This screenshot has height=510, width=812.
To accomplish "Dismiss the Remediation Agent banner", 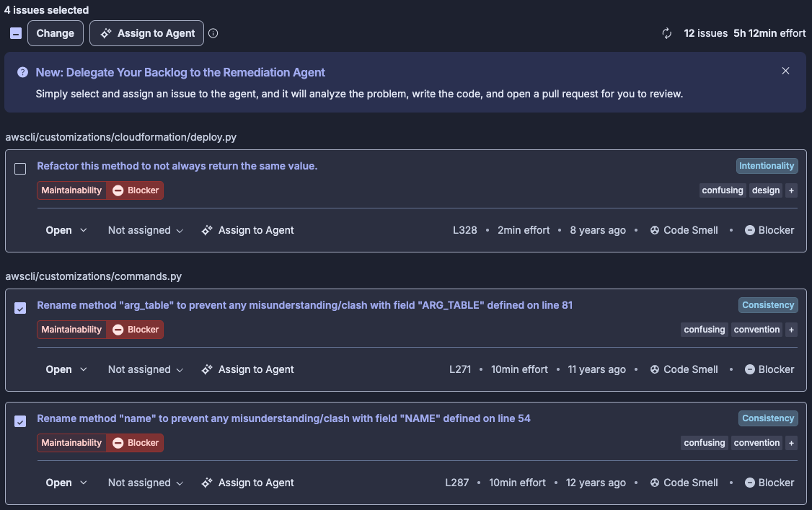I will pyautogui.click(x=785, y=71).
